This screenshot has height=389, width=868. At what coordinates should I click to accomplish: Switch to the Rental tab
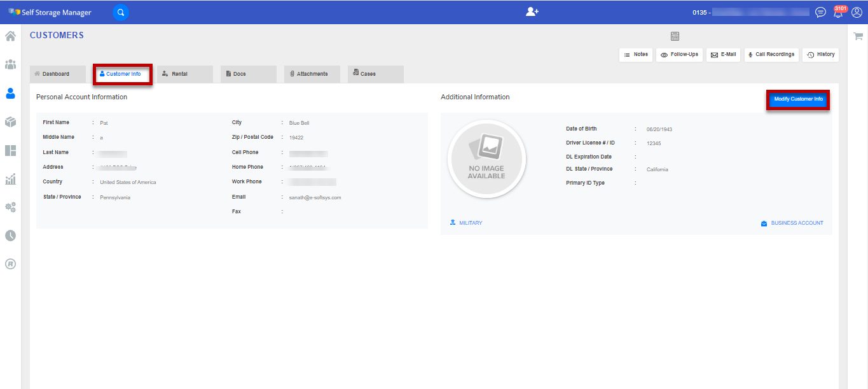point(185,74)
